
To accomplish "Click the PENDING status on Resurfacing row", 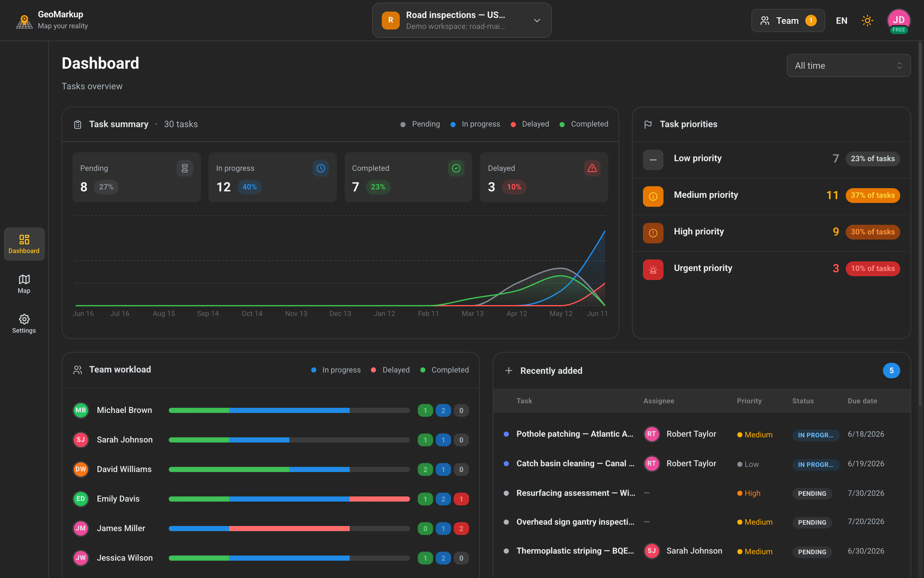I will 812,494.
